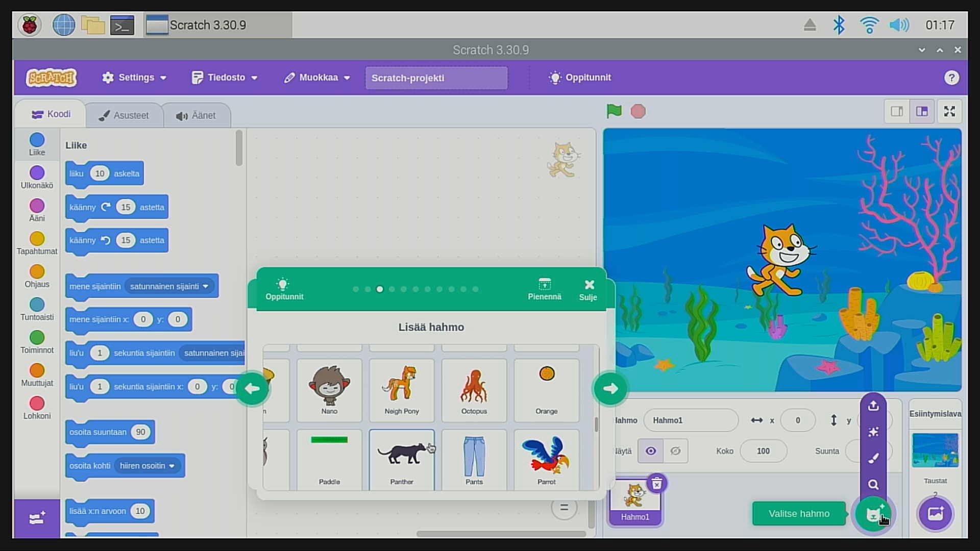This screenshot has width=980, height=551.
Task: Close the tutorial card with Sulje
Action: point(588,290)
